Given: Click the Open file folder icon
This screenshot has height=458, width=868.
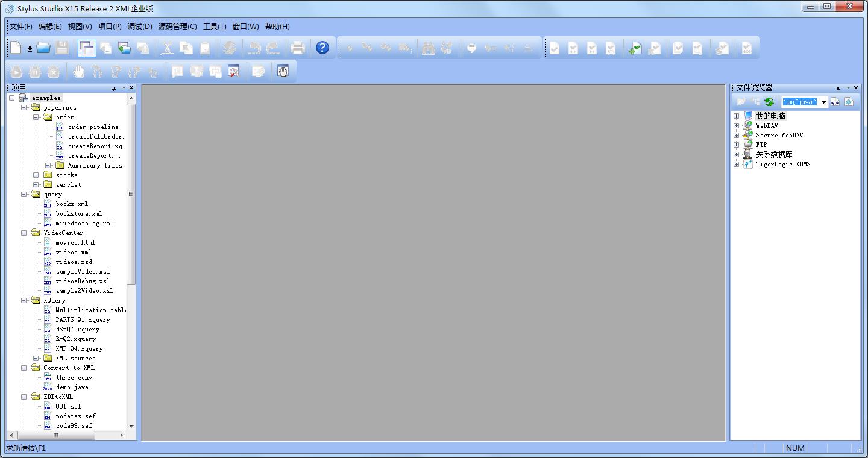Looking at the screenshot, I should 43,48.
